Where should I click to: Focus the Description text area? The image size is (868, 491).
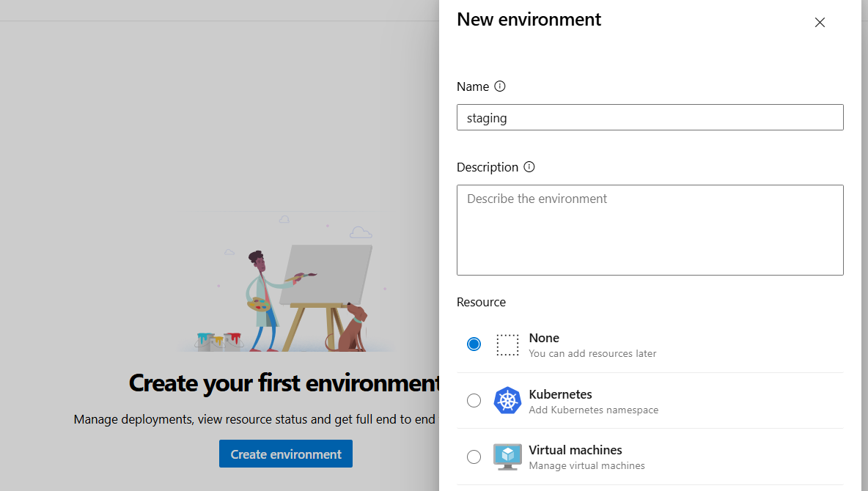(x=650, y=230)
